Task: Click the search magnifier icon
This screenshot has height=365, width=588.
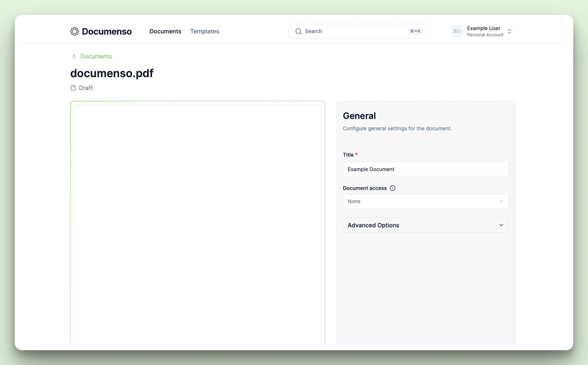Action: [x=299, y=31]
